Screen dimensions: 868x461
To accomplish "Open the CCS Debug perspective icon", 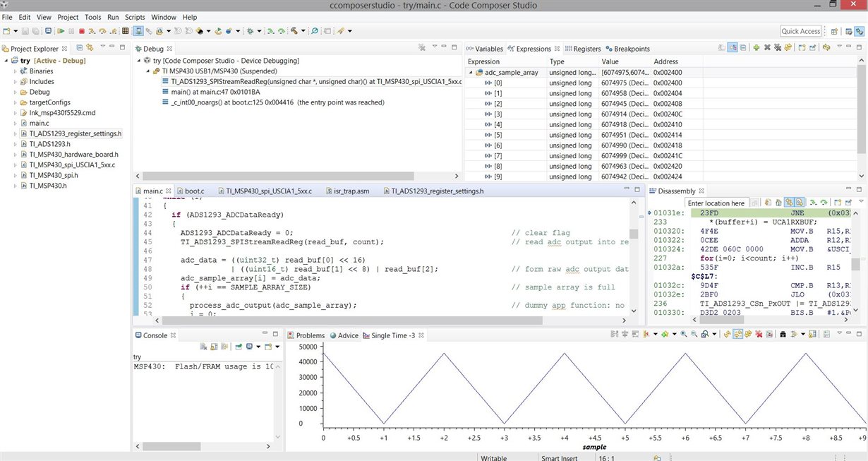I will [x=859, y=31].
